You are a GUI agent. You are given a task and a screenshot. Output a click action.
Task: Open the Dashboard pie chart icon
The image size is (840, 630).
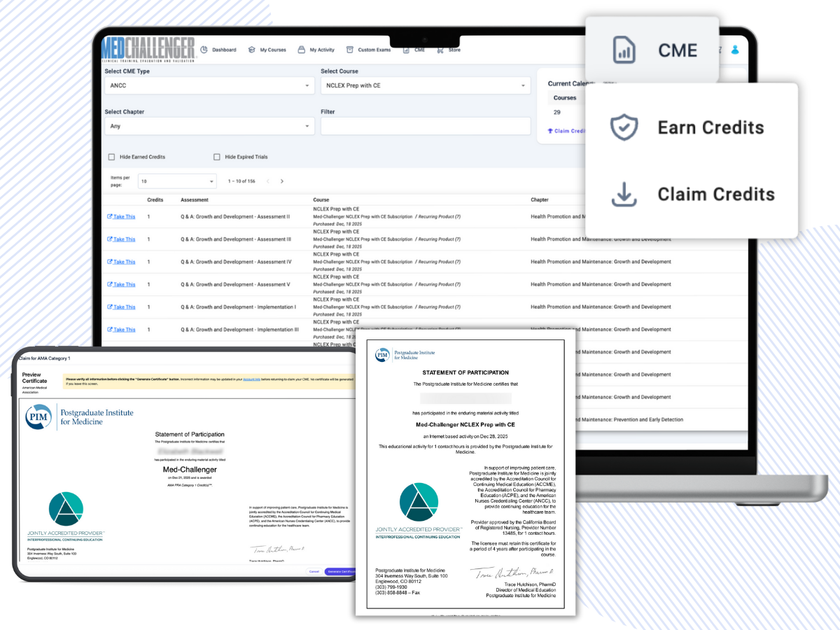click(203, 50)
